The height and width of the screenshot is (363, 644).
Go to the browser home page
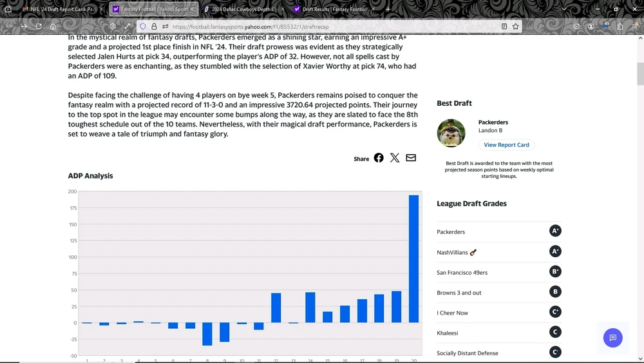[x=53, y=26]
